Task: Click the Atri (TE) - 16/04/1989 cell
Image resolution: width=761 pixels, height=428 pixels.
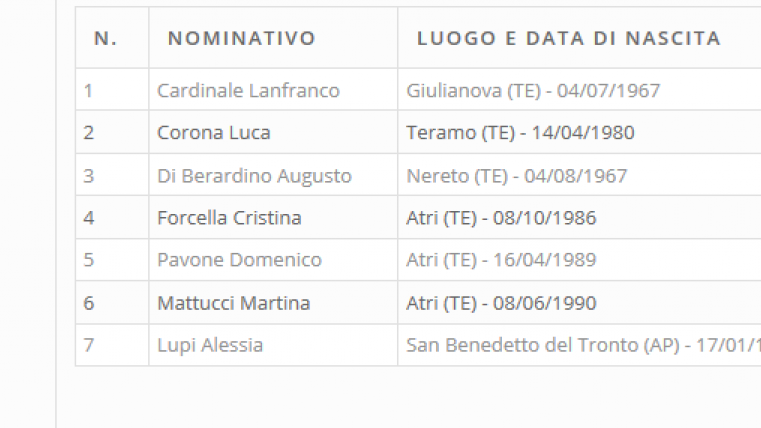Action: [501, 260]
